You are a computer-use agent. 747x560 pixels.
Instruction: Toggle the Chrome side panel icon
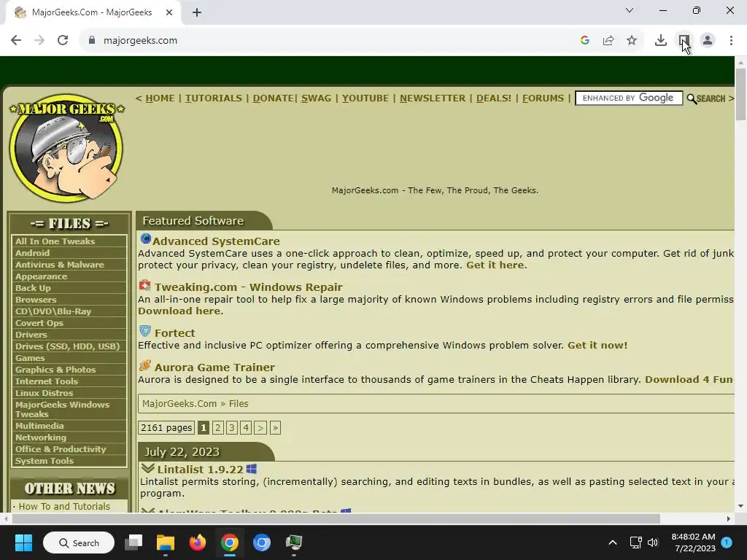click(x=684, y=41)
